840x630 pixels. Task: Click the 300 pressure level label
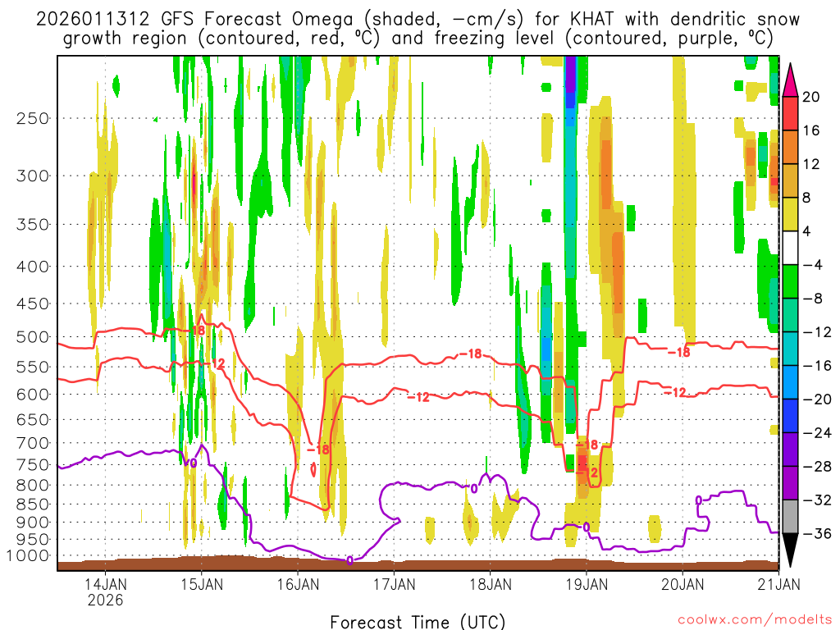[x=33, y=176]
